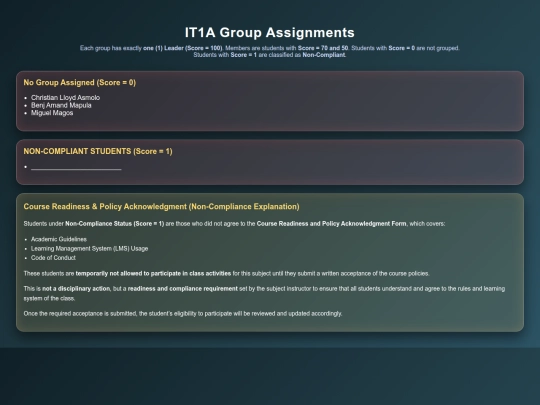This screenshot has width=540, height=405.
Task: Click the Learning Management System (LMS) Usage item
Action: click(90, 249)
